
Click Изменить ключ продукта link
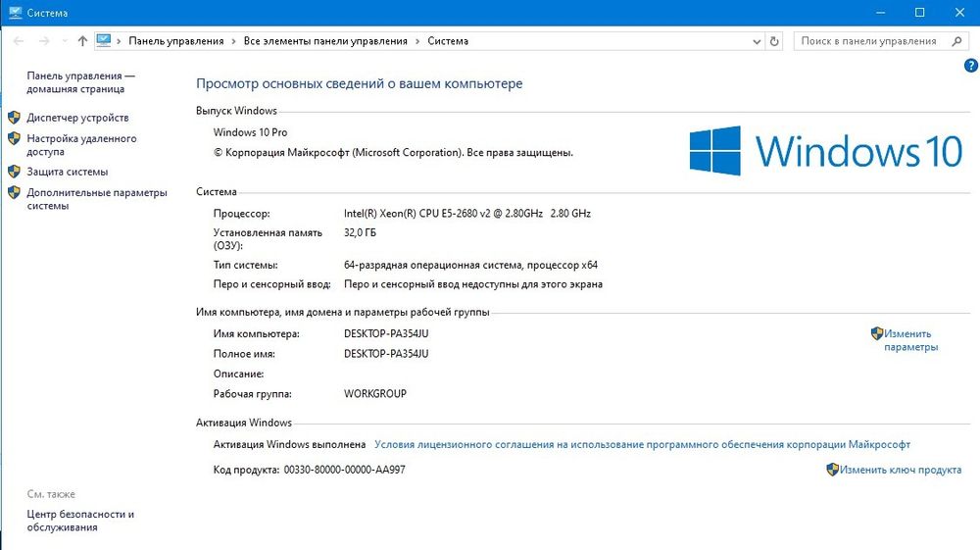coord(900,470)
